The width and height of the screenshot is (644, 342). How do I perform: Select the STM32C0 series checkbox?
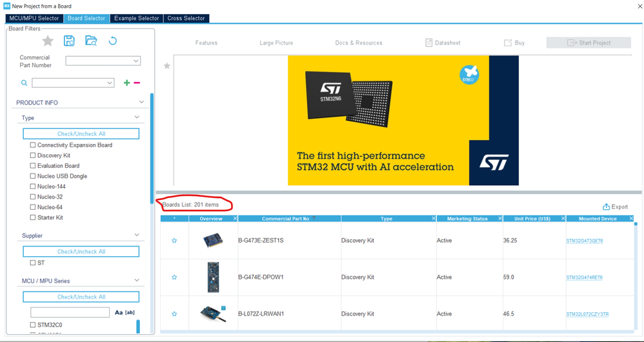pos(33,325)
